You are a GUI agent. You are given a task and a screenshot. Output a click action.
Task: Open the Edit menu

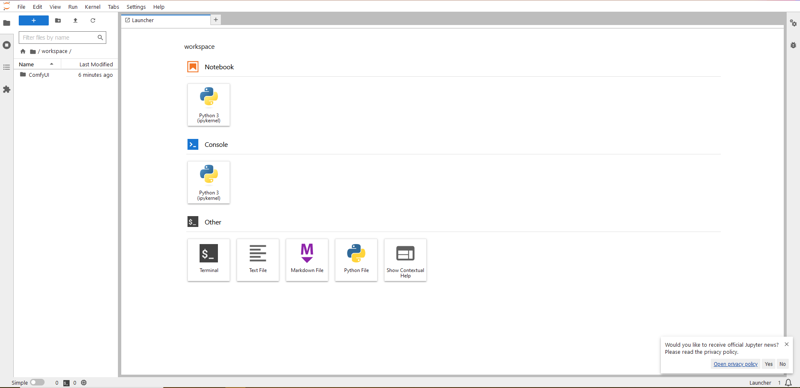coord(37,7)
